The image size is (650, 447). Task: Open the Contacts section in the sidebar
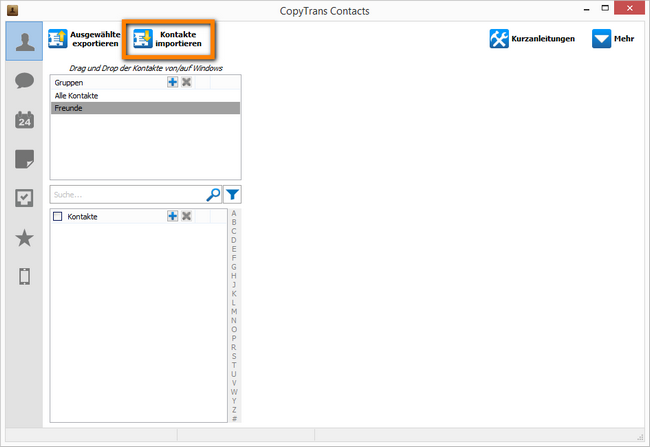[24, 41]
